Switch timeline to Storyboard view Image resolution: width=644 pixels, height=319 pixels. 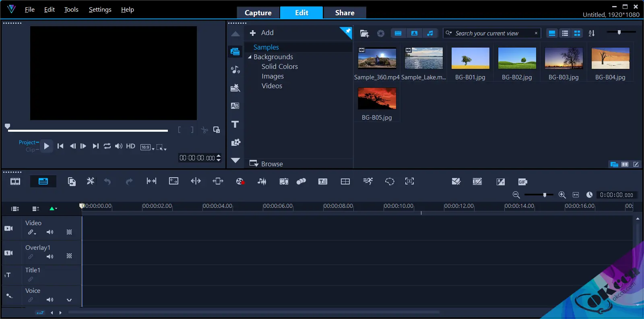15,181
